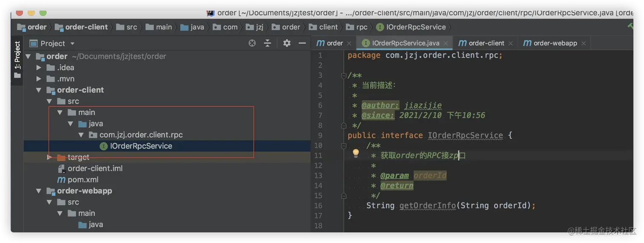Expand the .idea folder

pos(39,67)
